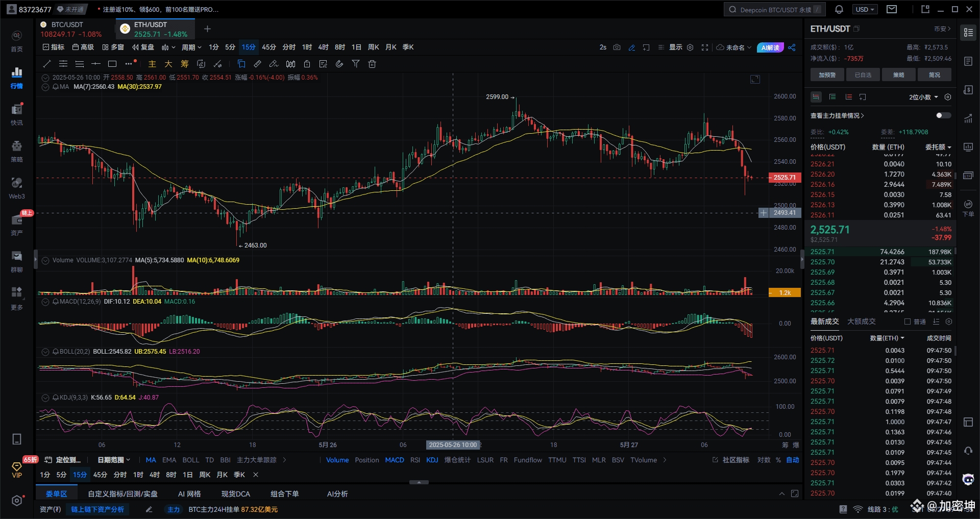The width and height of the screenshot is (980, 519).
Task: Open the notification bell
Action: [x=839, y=10]
